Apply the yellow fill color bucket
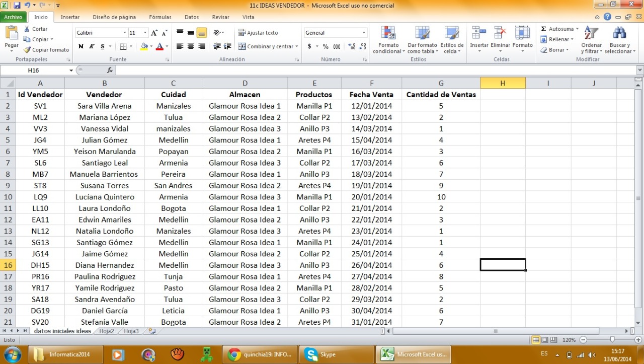Image resolution: width=644 pixels, height=364 pixels. click(144, 46)
